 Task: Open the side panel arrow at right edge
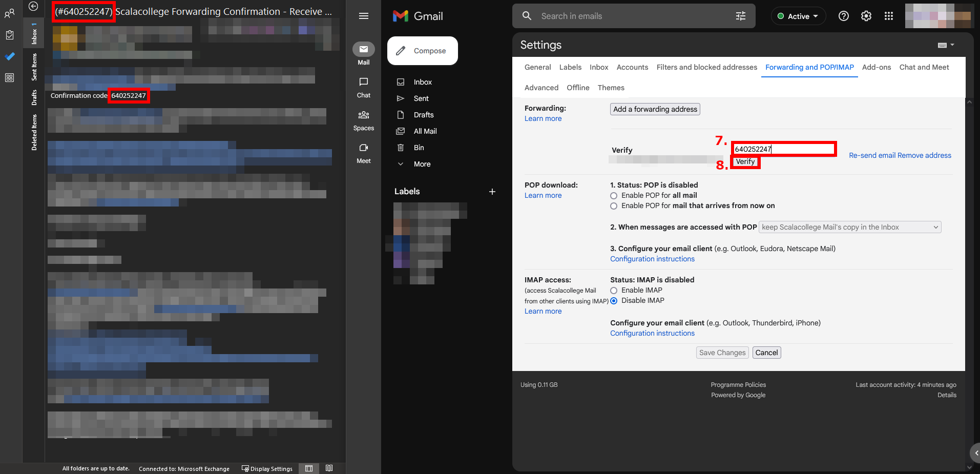click(975, 453)
